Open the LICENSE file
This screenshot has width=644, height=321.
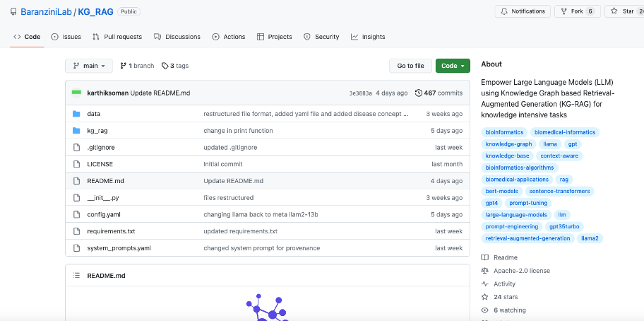coord(100,164)
